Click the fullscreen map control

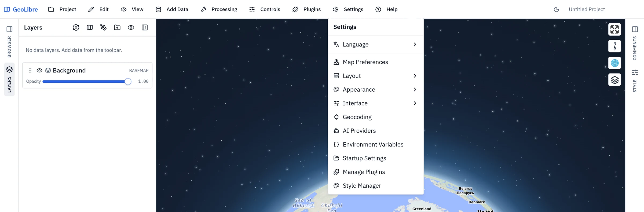click(614, 29)
